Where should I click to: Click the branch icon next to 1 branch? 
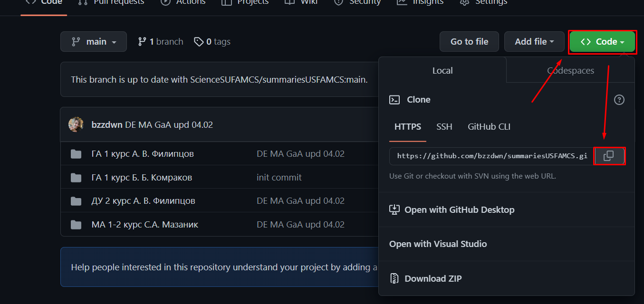(142, 42)
